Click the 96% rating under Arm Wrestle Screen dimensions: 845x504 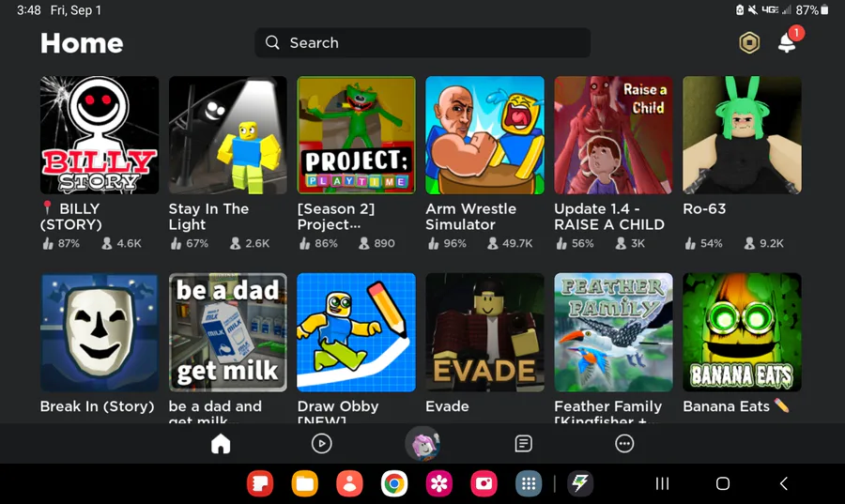pos(447,243)
